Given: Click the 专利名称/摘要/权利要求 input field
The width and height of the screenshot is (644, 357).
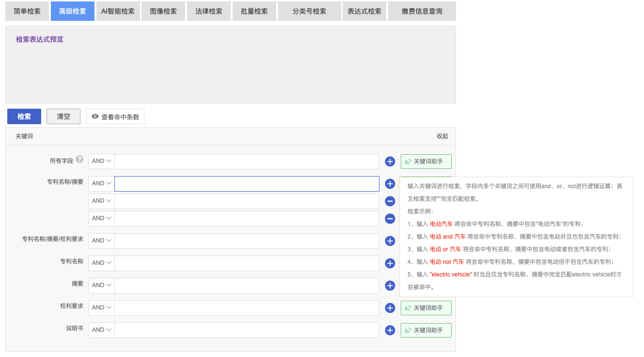Looking at the screenshot, I should pos(247,241).
